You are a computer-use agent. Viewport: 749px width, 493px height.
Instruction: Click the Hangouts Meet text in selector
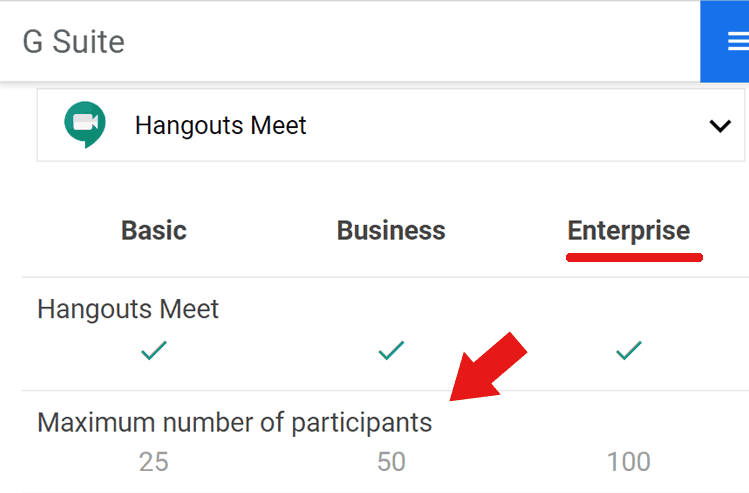coord(221,126)
